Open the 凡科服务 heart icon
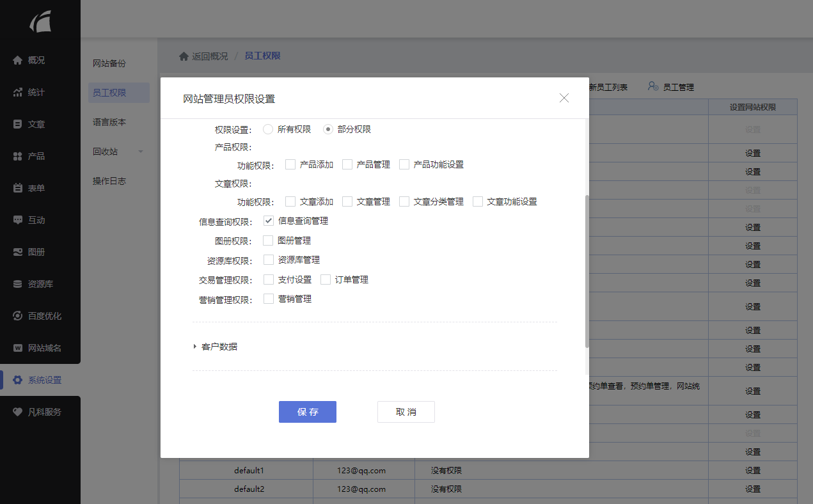The image size is (813, 504). point(18,412)
